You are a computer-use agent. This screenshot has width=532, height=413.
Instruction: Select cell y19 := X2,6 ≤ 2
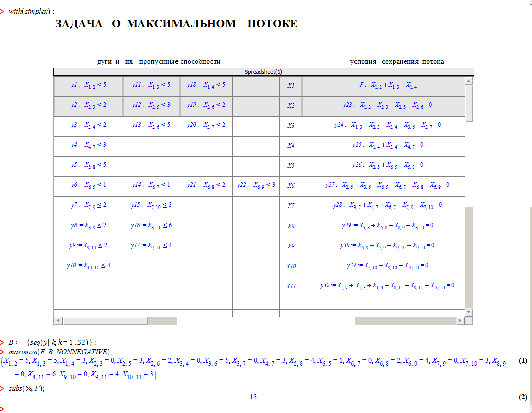(206, 106)
